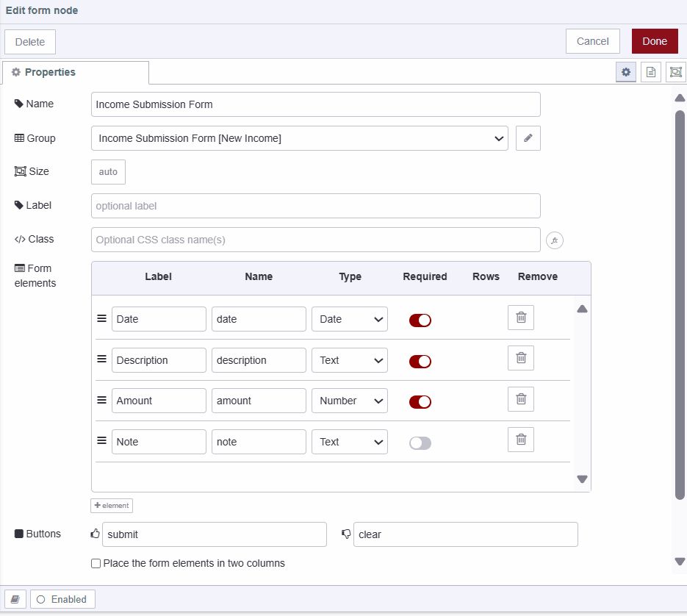Screen dimensions: 687x616
Task: Delete the Note form element
Action: [521, 439]
